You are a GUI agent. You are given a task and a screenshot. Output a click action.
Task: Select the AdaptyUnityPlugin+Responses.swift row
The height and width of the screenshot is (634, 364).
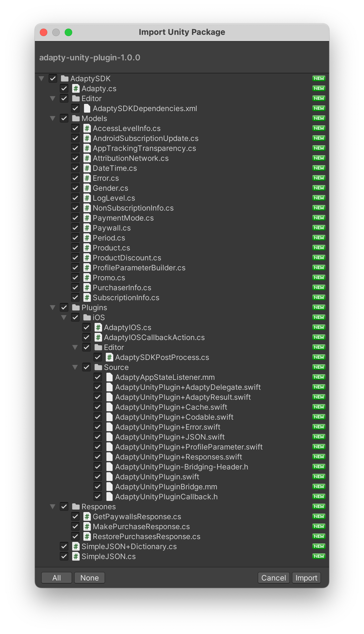[182, 457]
